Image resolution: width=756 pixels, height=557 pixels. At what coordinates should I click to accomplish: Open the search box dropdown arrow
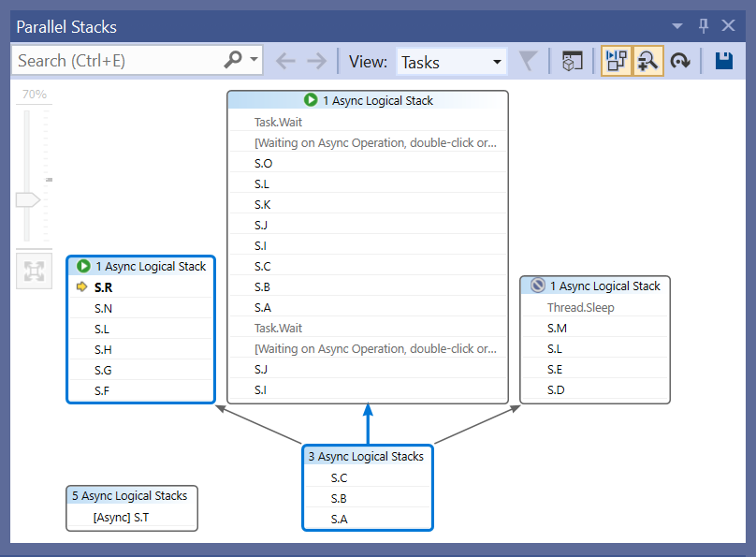[x=253, y=59]
